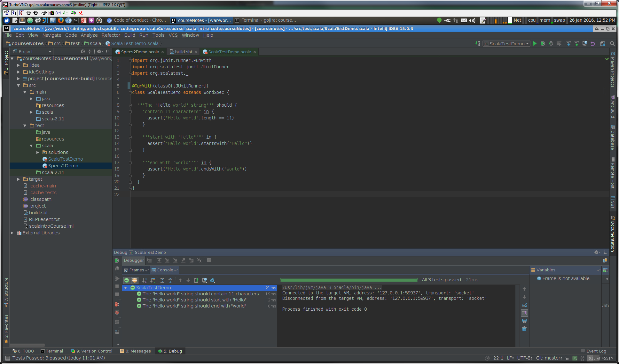Open ScalaTestDemo run configuration dropdown
The width and height of the screenshot is (619, 364).
[x=506, y=43]
